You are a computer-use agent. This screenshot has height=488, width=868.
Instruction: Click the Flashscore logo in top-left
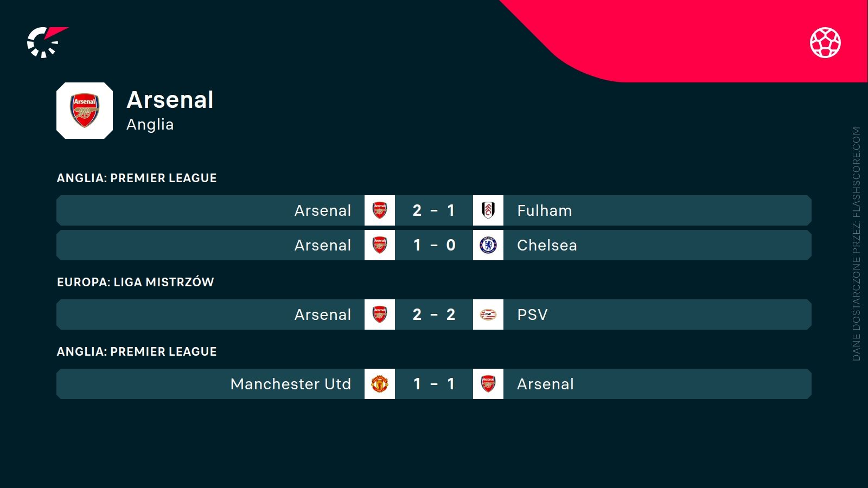(x=46, y=42)
